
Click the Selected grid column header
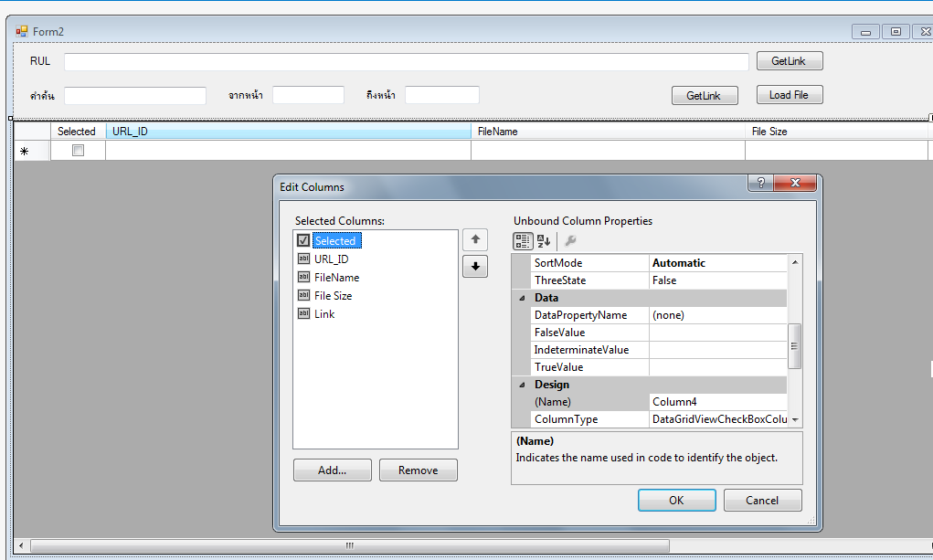coord(78,132)
